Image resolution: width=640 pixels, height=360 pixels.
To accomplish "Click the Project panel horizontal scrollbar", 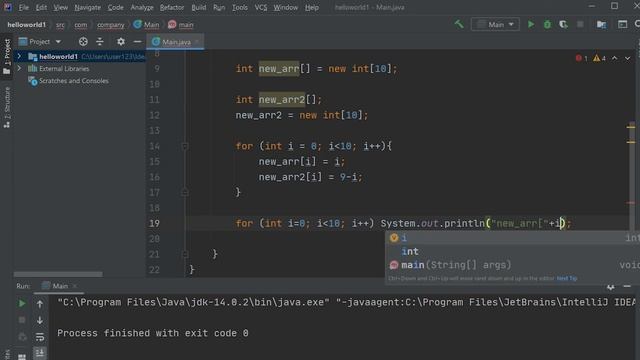I will click(58, 274).
